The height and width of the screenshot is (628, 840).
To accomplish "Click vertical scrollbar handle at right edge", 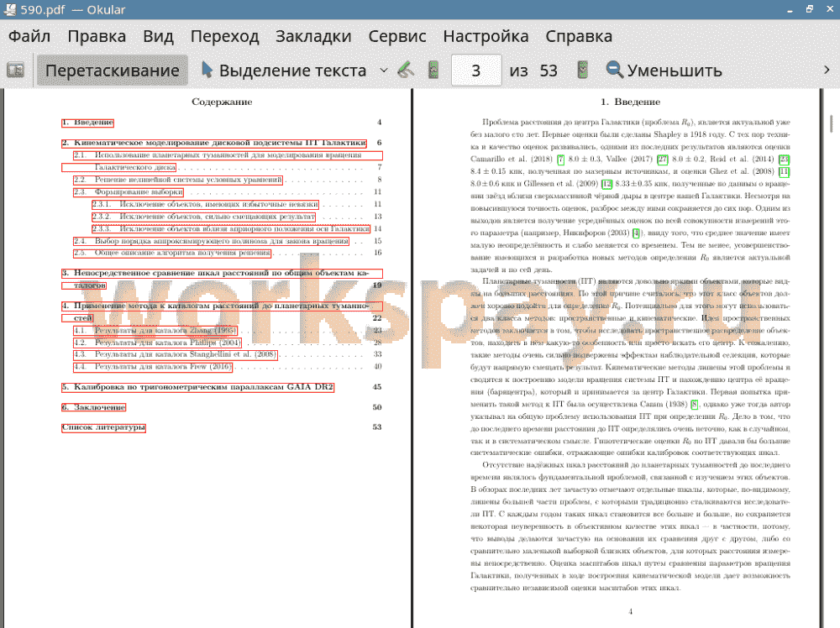I will [832, 123].
